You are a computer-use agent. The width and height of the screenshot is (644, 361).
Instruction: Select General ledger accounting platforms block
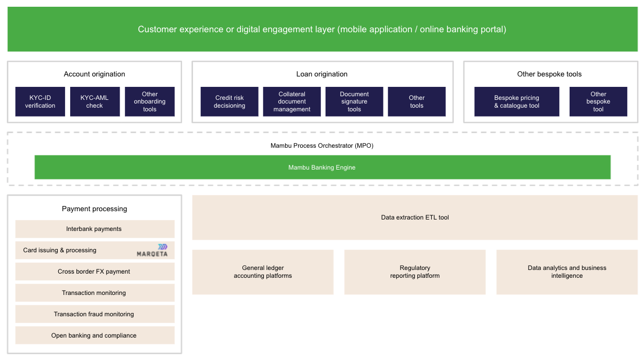[263, 272]
